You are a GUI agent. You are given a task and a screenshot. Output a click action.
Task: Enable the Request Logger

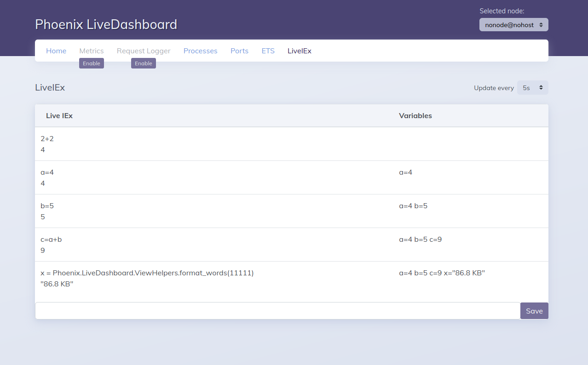(143, 63)
